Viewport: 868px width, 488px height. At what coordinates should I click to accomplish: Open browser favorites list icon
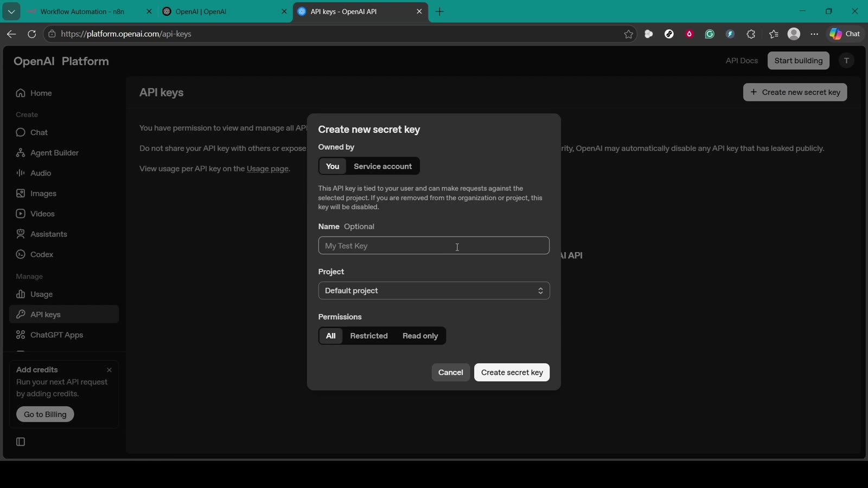pyautogui.click(x=774, y=34)
